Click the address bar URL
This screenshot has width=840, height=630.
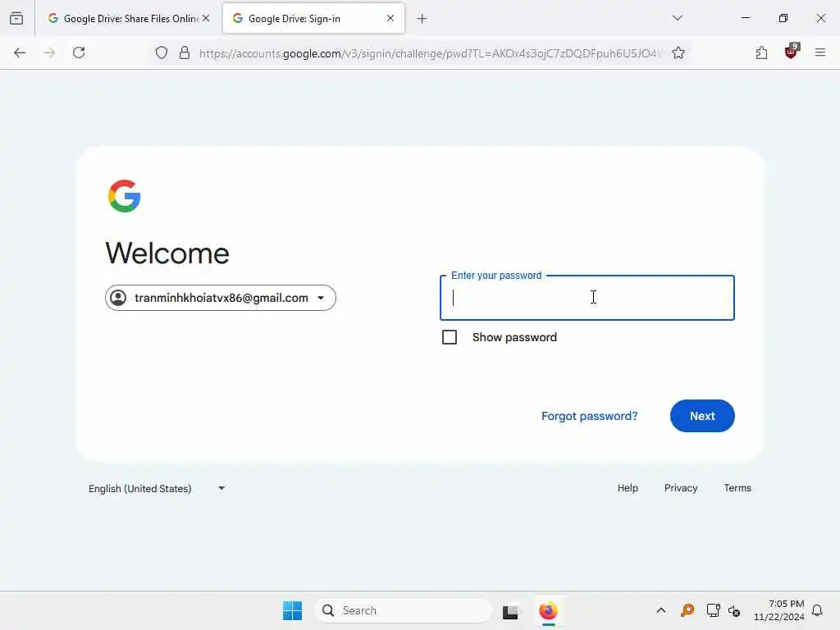[430, 53]
